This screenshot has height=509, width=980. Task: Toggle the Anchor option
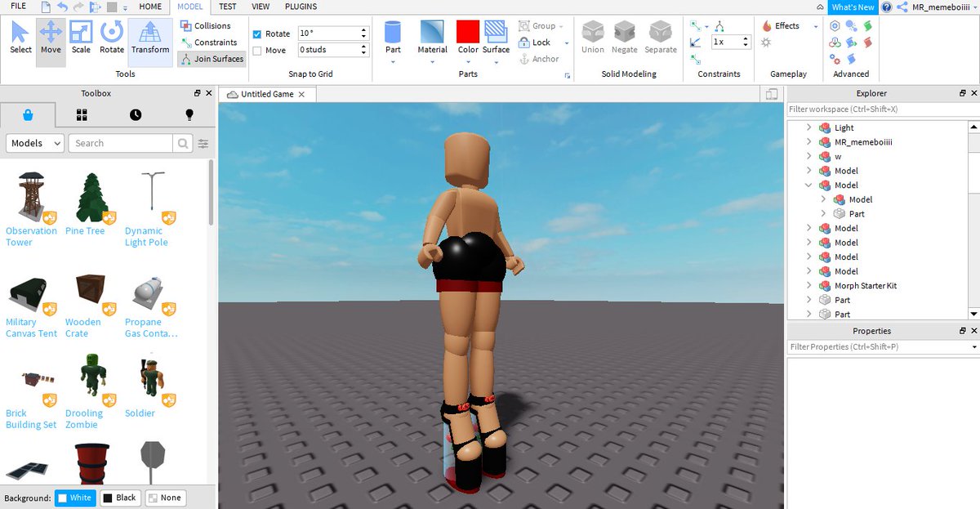pos(539,59)
